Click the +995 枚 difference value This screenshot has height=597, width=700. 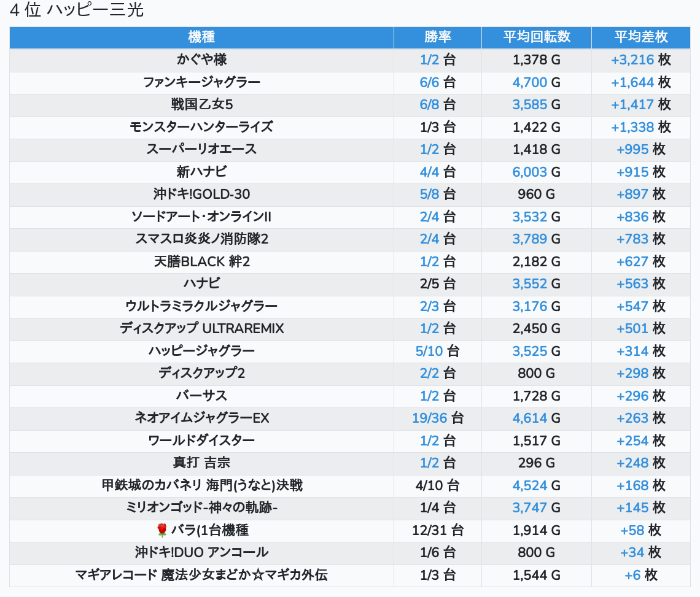pos(641,150)
